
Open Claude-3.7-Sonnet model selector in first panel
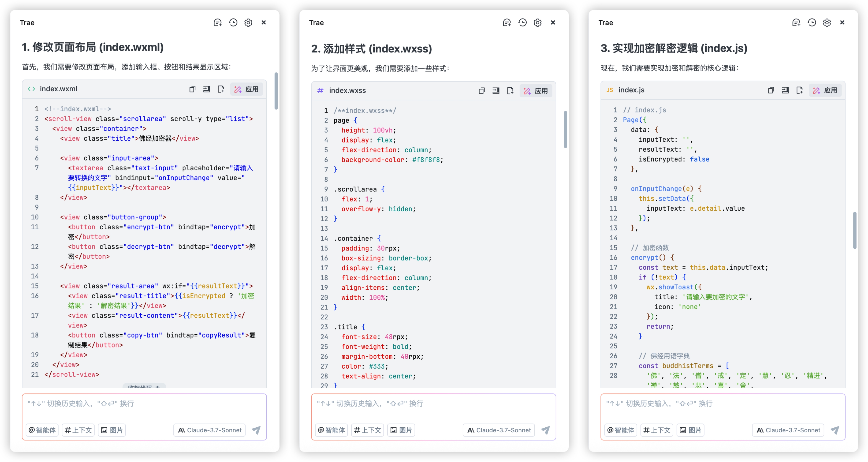[210, 430]
